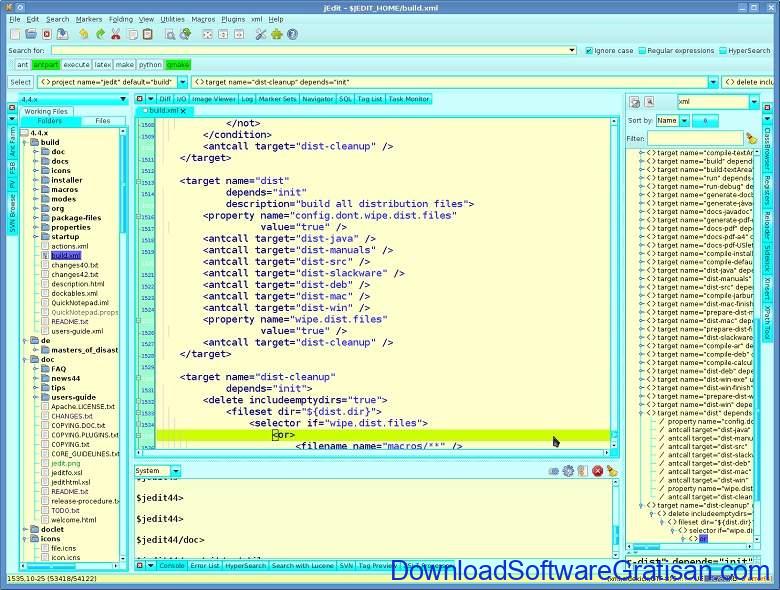Toggle the qmake command button
Screen dimensions: 780x590
click(x=178, y=65)
